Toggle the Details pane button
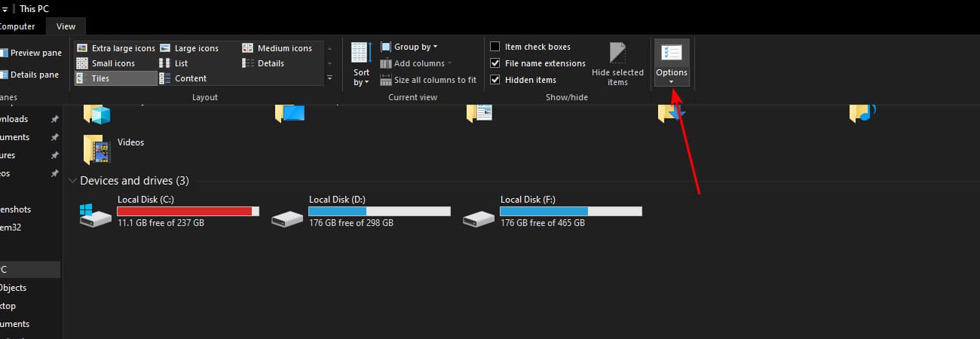This screenshot has width=980, height=339. coord(30,75)
